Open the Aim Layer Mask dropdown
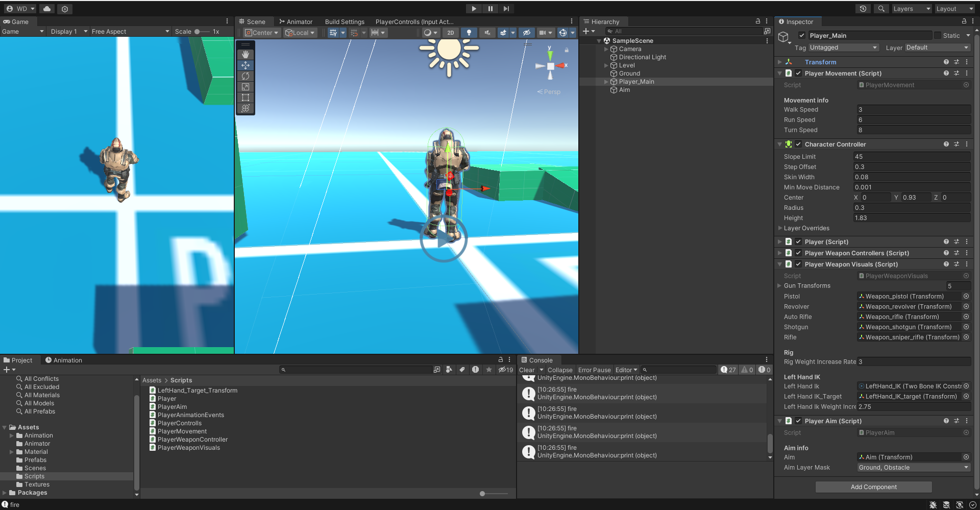 pyautogui.click(x=914, y=468)
